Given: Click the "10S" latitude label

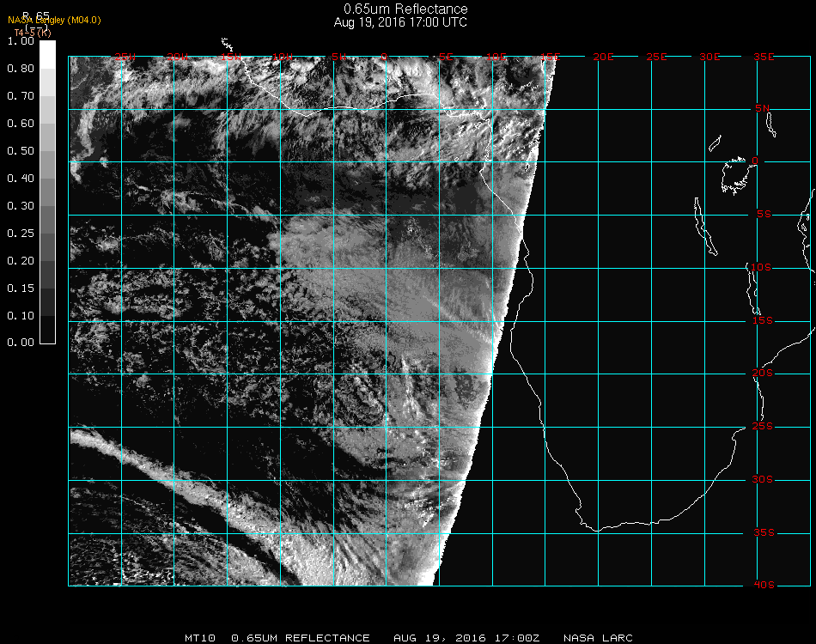Looking at the screenshot, I should click(761, 267).
